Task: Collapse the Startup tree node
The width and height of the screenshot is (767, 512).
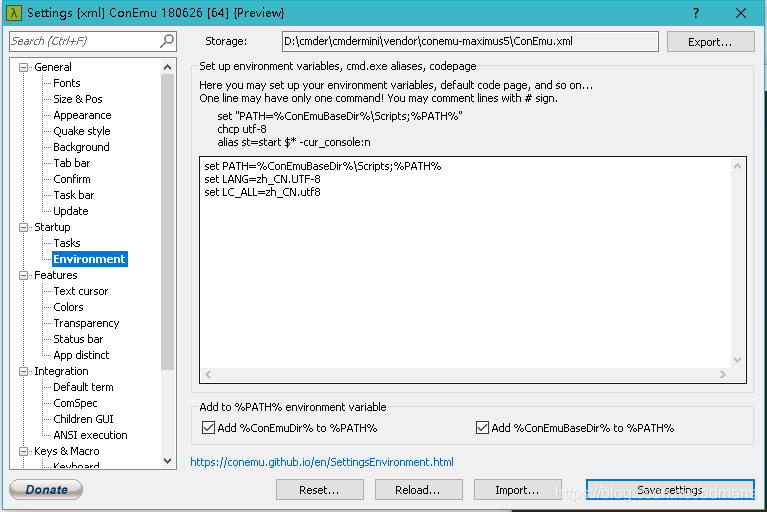Action: [23, 227]
